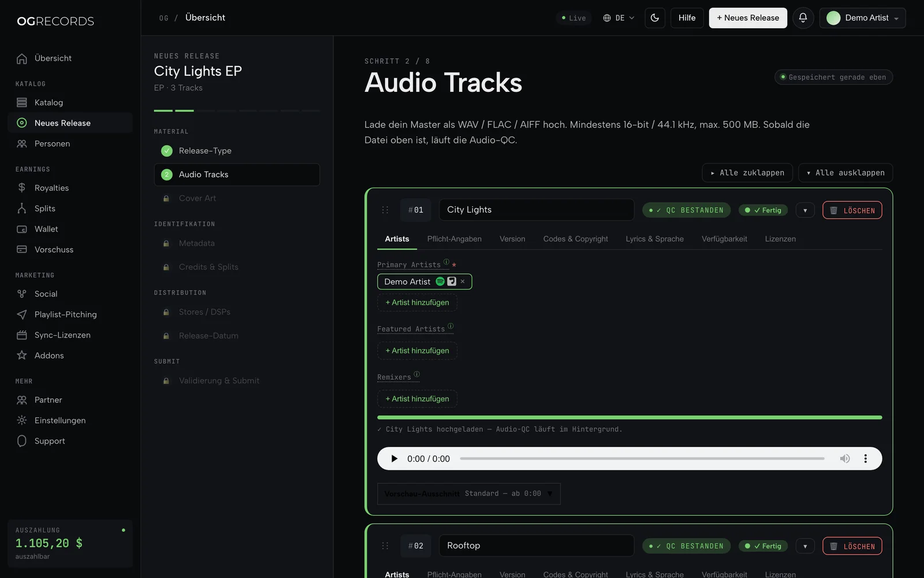The width and height of the screenshot is (924, 578).
Task: Open Splits using its fork icon
Action: (x=22, y=209)
